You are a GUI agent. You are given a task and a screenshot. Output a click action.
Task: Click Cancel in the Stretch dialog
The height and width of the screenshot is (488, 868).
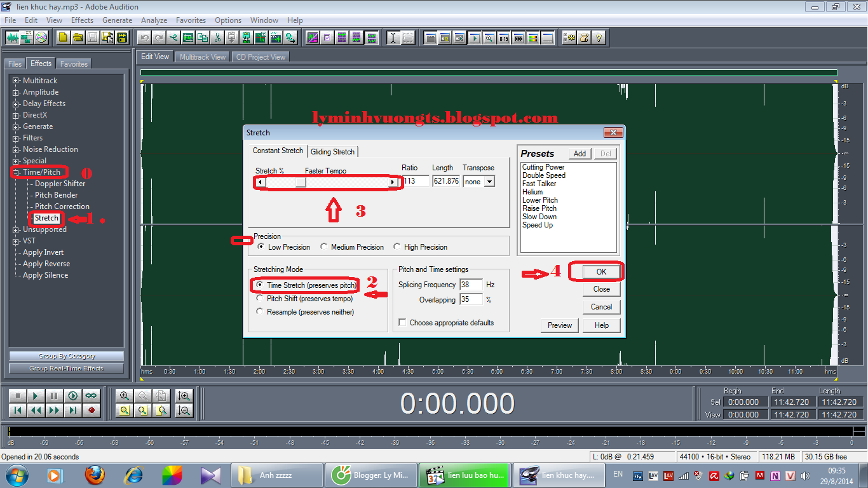[601, 307]
